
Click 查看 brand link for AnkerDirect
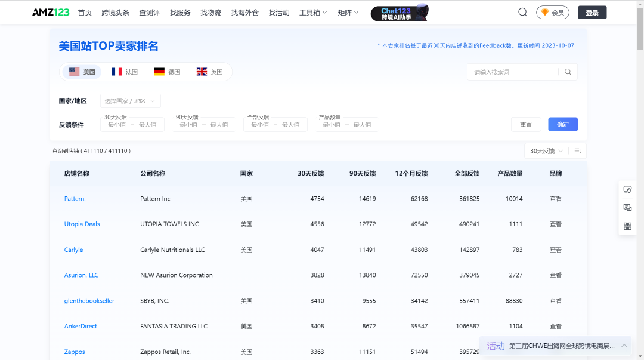coord(555,326)
